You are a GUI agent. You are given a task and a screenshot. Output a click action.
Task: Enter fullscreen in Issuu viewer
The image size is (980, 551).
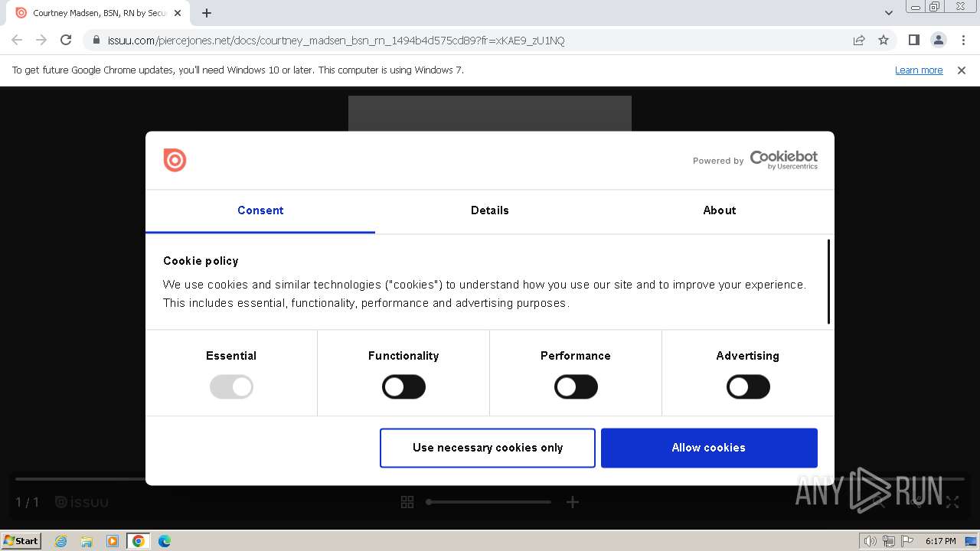(x=952, y=502)
